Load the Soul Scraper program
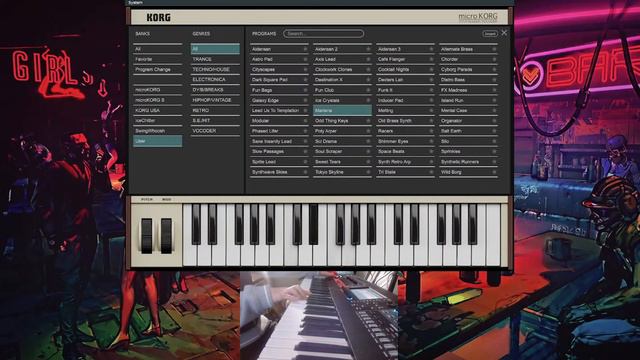 click(x=342, y=151)
